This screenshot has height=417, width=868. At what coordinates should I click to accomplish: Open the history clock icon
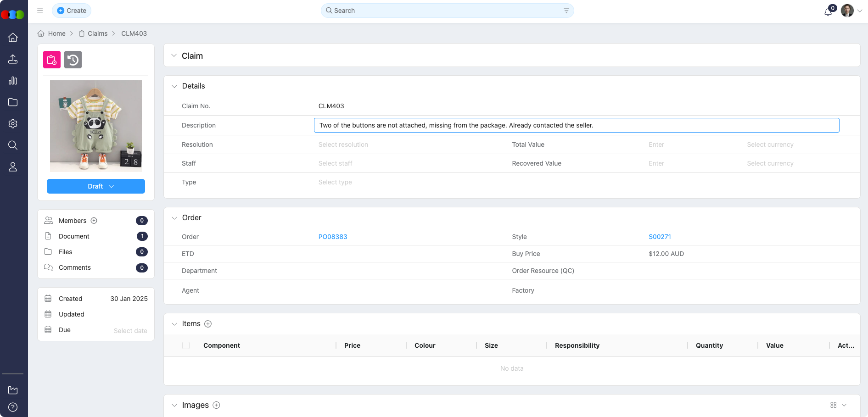click(x=73, y=60)
